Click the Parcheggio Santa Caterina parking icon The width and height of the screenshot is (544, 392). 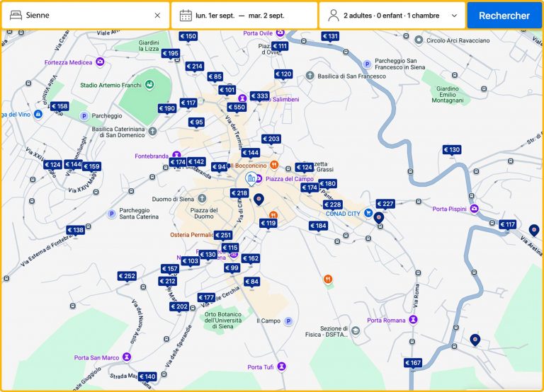tap(110, 213)
